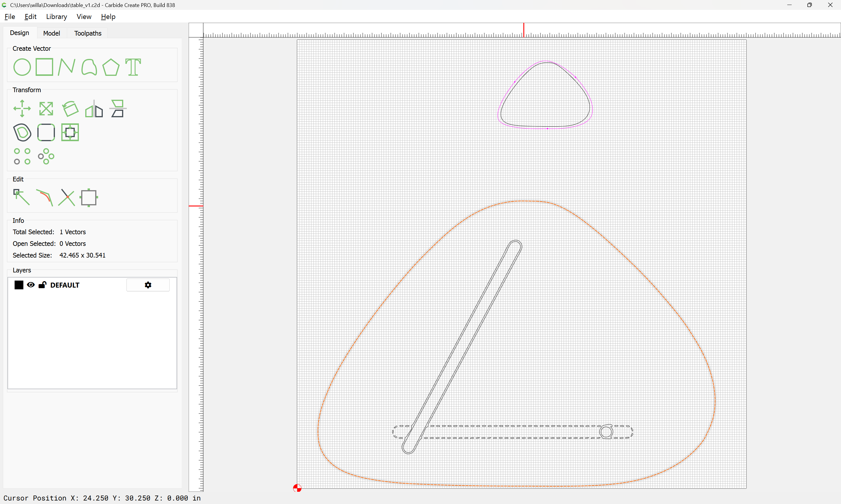Viewport: 841px width, 504px height.
Task: Select the Rectangle vector tool
Action: coord(44,67)
